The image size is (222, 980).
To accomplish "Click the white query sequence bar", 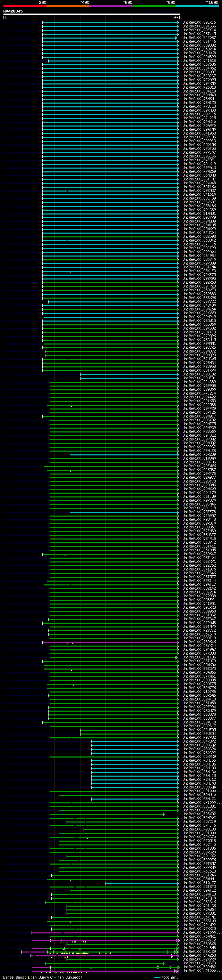I will (x=92, y=14).
